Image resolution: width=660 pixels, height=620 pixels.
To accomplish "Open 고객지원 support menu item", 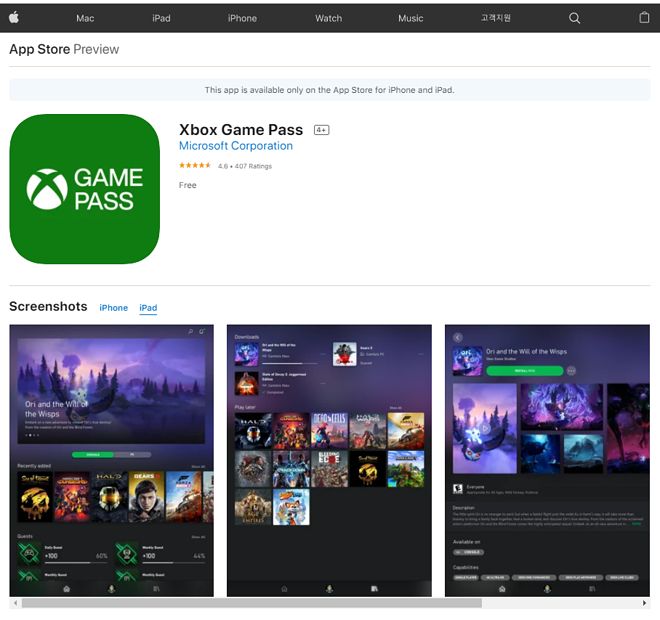I will pos(496,18).
